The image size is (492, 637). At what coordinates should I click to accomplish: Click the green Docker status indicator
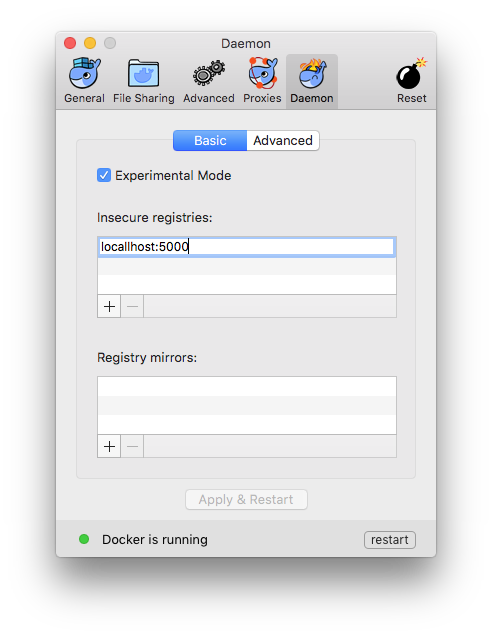pos(84,539)
